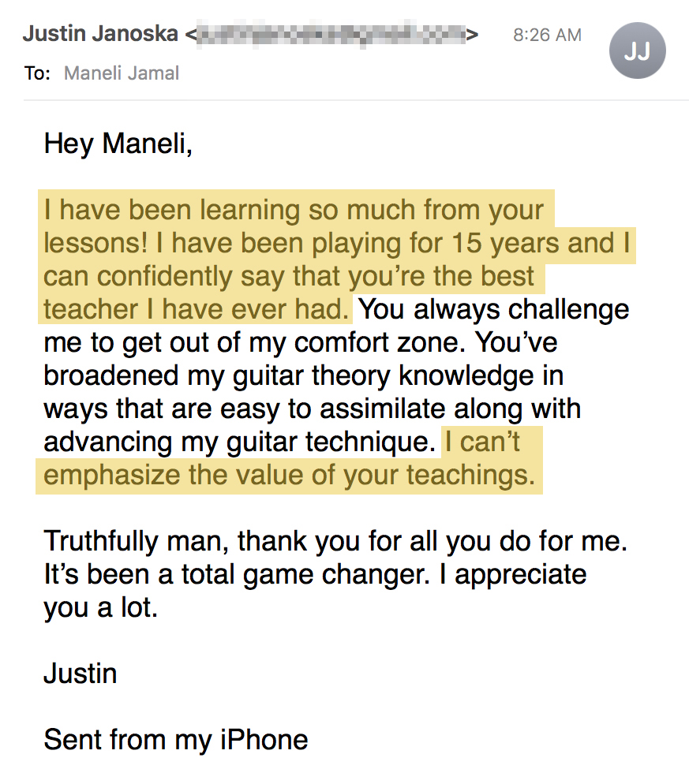Image resolution: width=689 pixels, height=784 pixels.
Task: Click the recipient Maneli Jamal
Action: point(122,73)
